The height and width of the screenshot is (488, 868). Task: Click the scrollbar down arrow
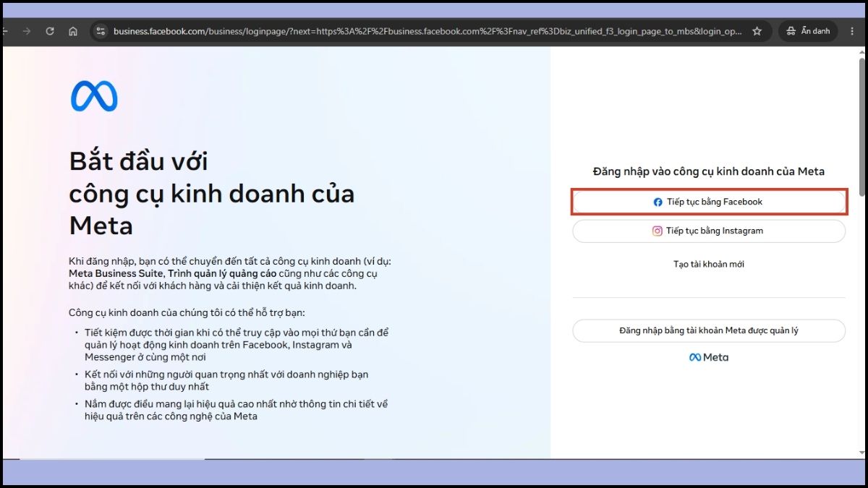click(x=861, y=453)
